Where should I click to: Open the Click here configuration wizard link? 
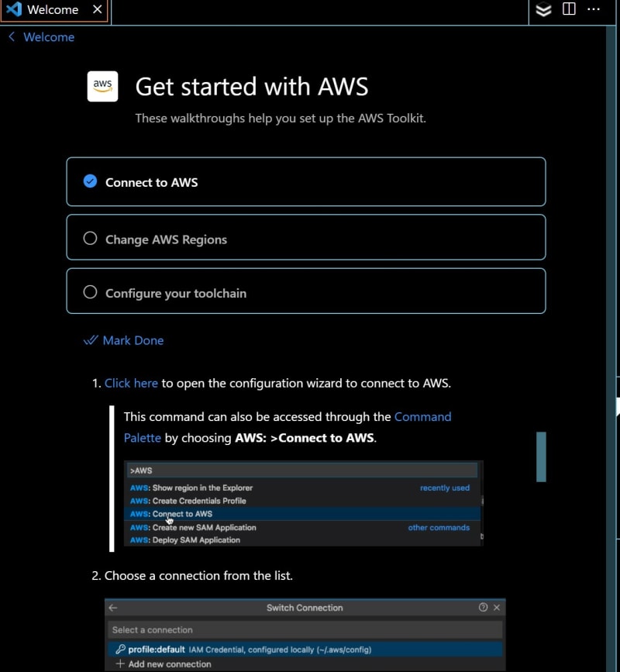pyautogui.click(x=131, y=383)
